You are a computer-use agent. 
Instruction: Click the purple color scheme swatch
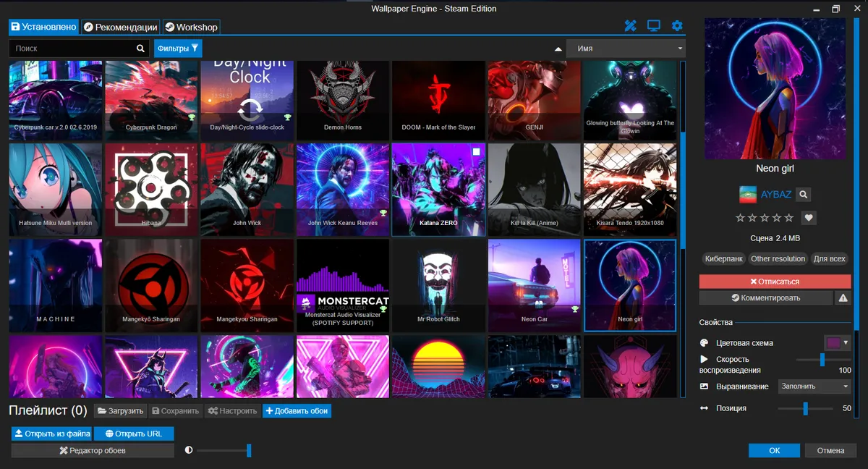833,343
